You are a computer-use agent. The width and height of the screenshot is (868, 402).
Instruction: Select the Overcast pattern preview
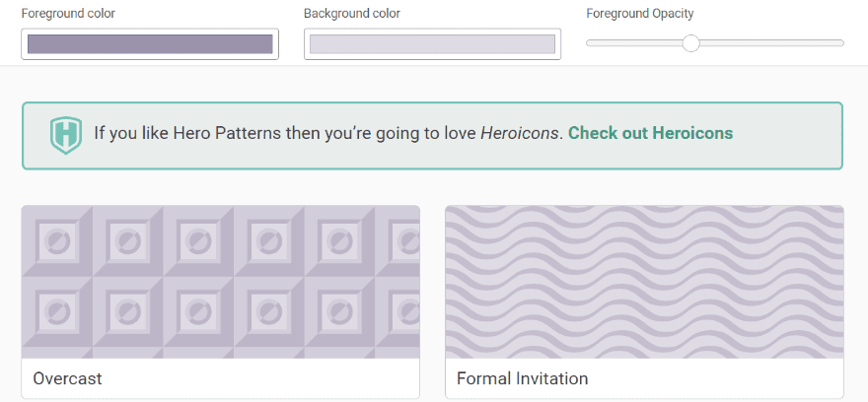221,282
